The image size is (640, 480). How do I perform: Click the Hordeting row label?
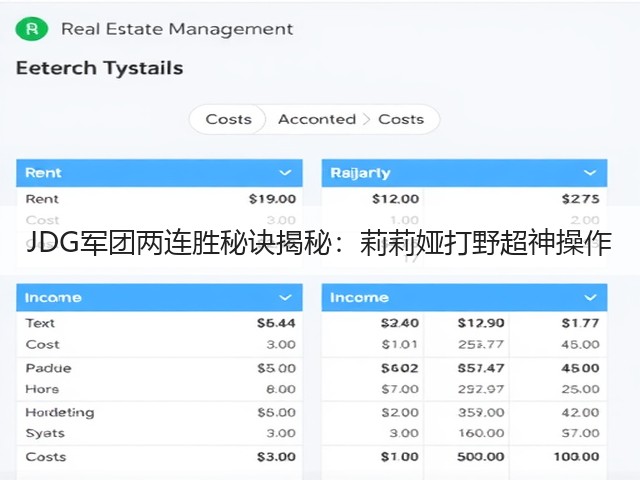click(60, 412)
